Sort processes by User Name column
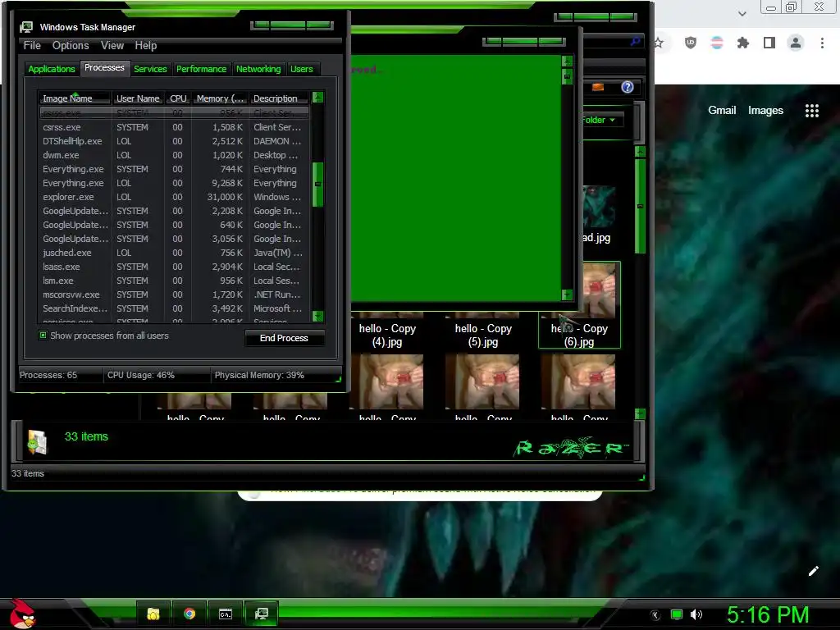This screenshot has height=630, width=840. [138, 98]
